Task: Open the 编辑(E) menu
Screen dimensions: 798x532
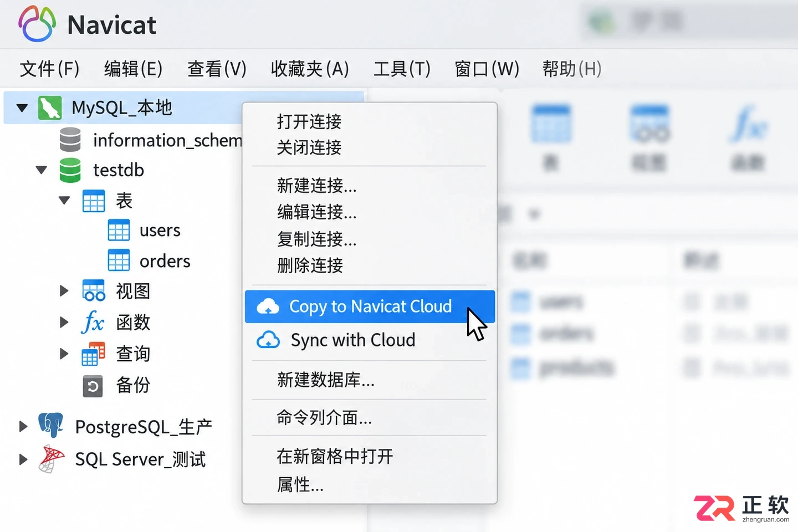Action: (134, 69)
